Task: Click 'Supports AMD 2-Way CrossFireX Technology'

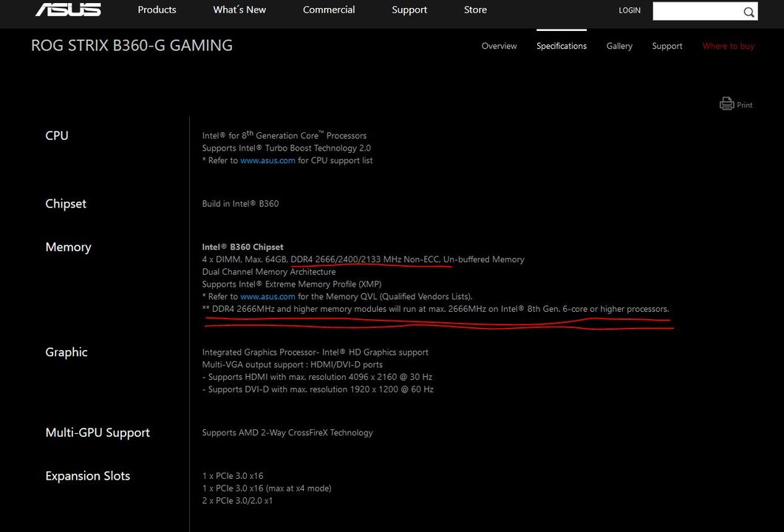Action: pos(287,433)
